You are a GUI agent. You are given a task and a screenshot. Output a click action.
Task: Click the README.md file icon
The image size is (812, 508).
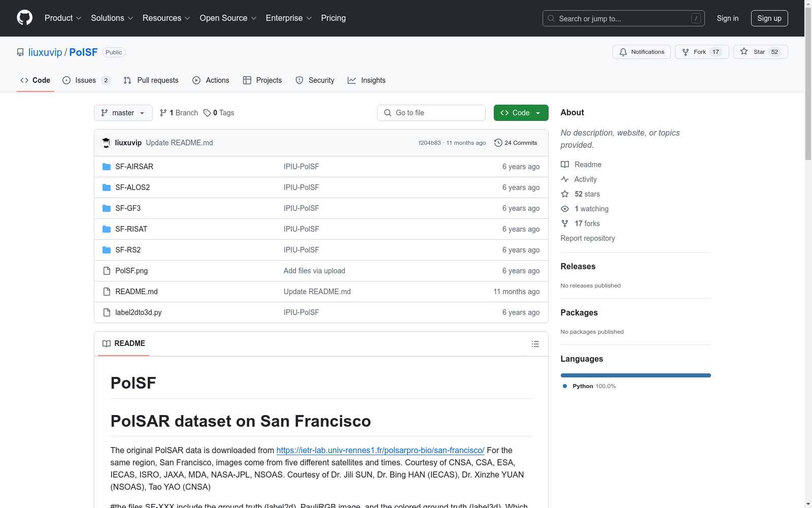click(x=107, y=292)
